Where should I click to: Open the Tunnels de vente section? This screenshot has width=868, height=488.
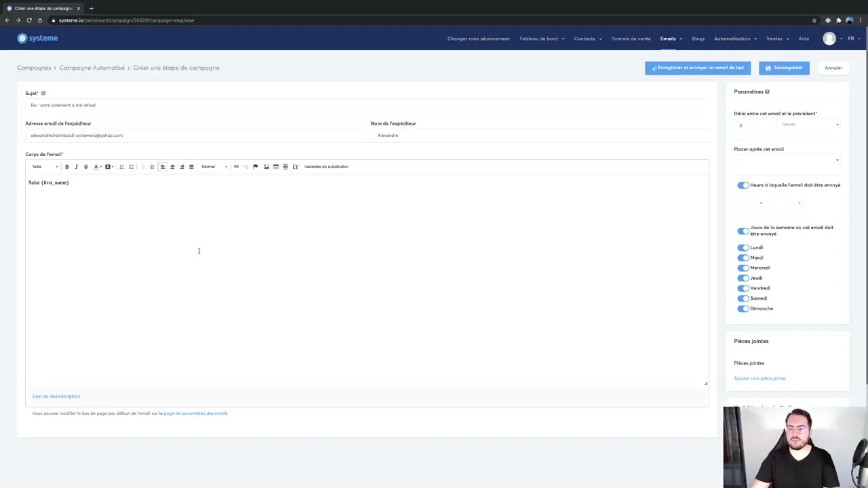(x=630, y=39)
